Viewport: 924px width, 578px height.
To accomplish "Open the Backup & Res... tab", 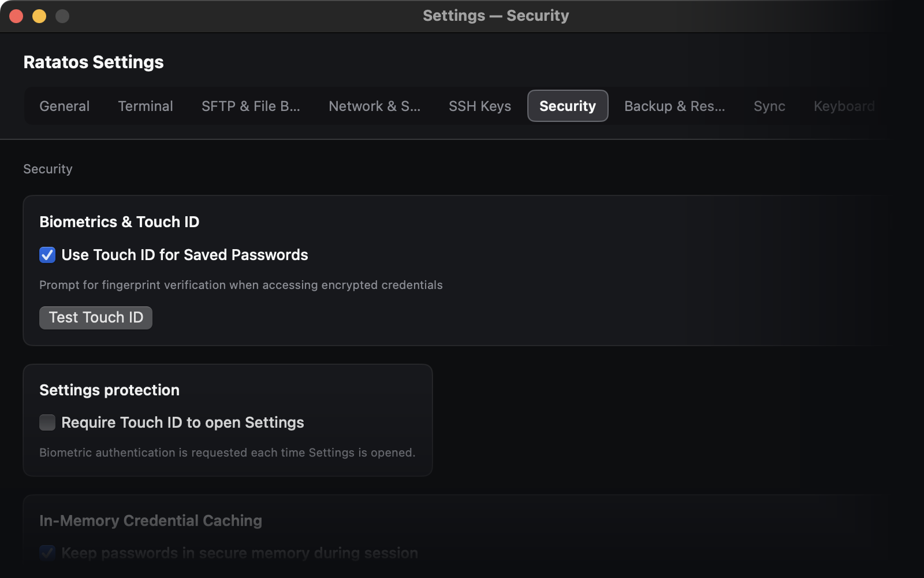I will 675,106.
